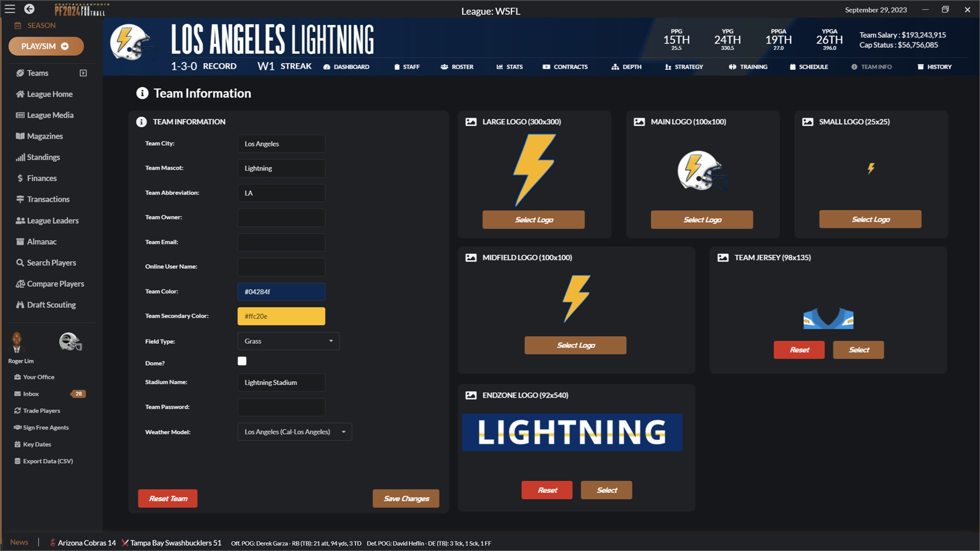Viewport: 980px width, 551px height.
Task: Select the Stats panel icon
Action: tap(499, 67)
